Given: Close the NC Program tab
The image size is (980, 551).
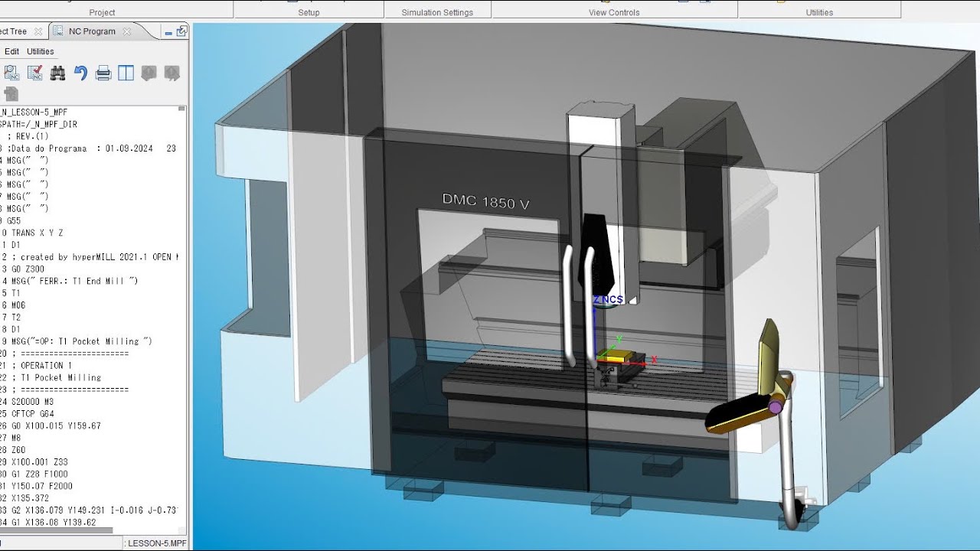Looking at the screenshot, I should (x=127, y=31).
